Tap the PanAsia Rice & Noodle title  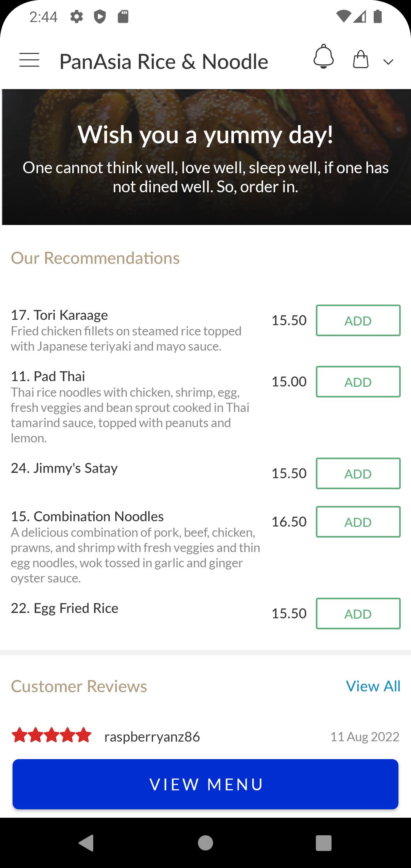click(x=164, y=62)
